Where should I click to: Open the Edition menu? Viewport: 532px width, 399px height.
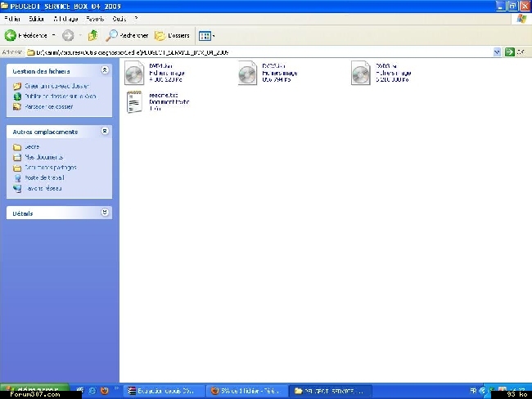(36, 19)
